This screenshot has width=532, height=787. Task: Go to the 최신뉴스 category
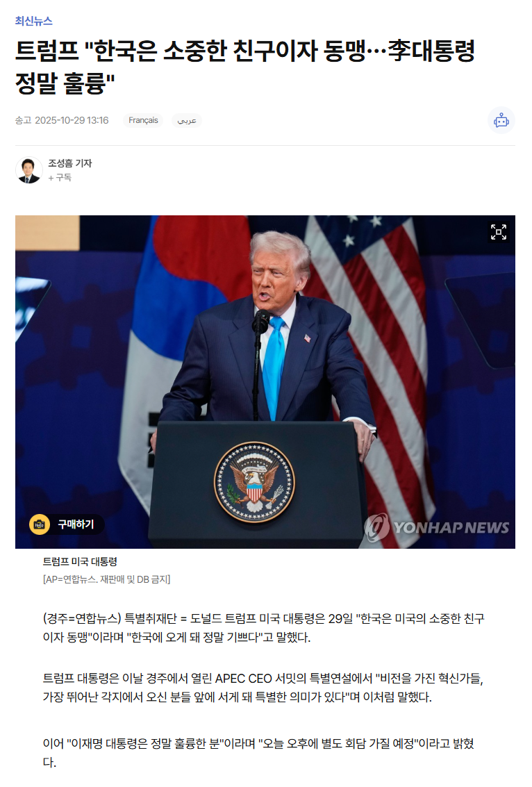pyautogui.click(x=33, y=21)
